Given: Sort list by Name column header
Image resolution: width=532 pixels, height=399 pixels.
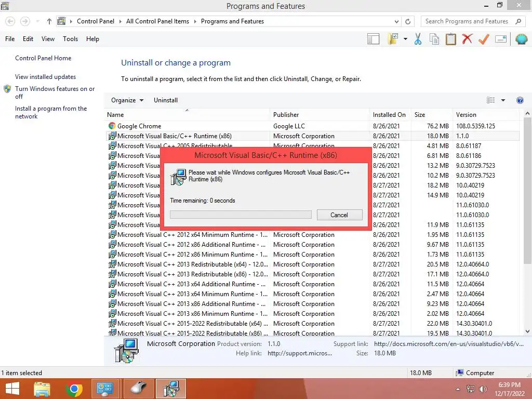Looking at the screenshot, I should coord(187,115).
